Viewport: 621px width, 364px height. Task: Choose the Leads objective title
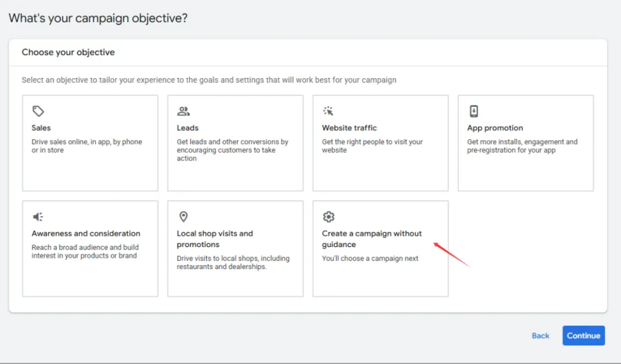(x=187, y=128)
